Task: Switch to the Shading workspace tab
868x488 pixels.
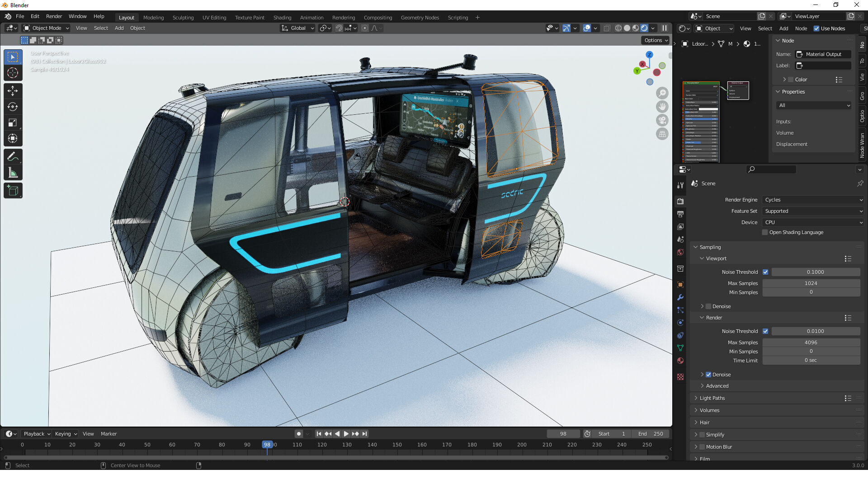Action: [282, 18]
